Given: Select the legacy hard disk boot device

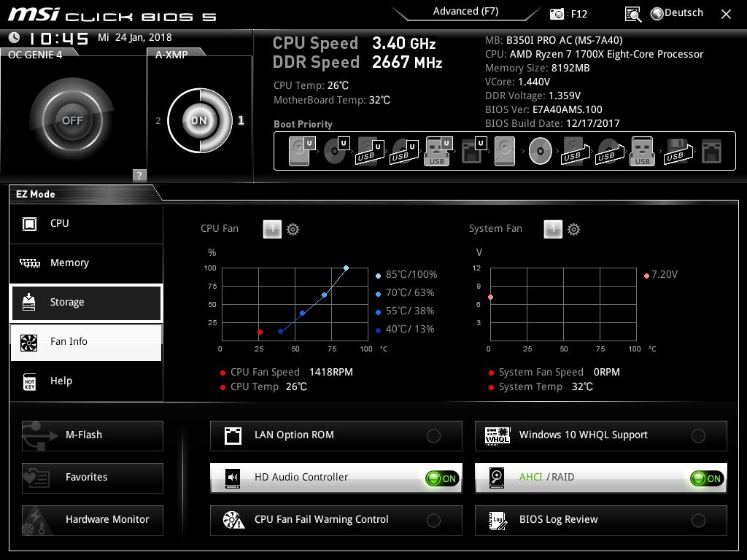Looking at the screenshot, I should 505,151.
